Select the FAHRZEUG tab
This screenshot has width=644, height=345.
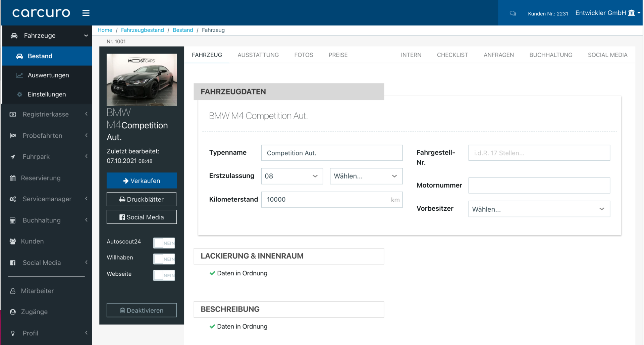click(x=207, y=55)
